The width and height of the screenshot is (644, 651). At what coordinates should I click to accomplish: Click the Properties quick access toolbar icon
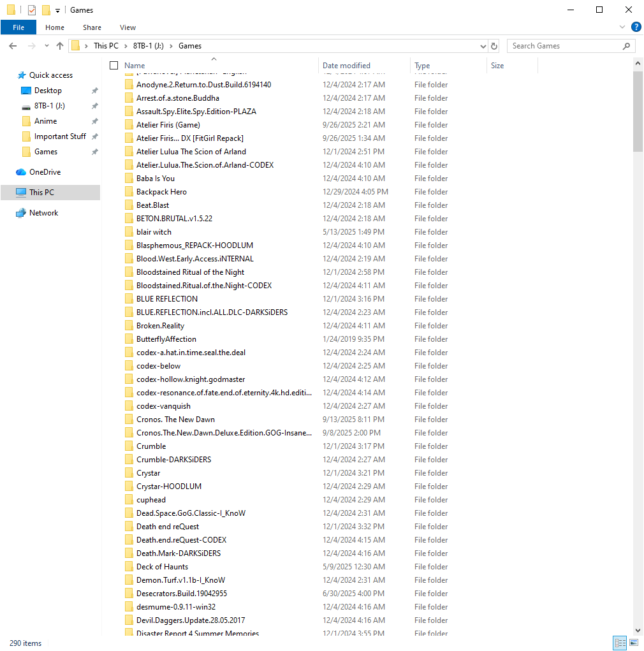(x=31, y=10)
